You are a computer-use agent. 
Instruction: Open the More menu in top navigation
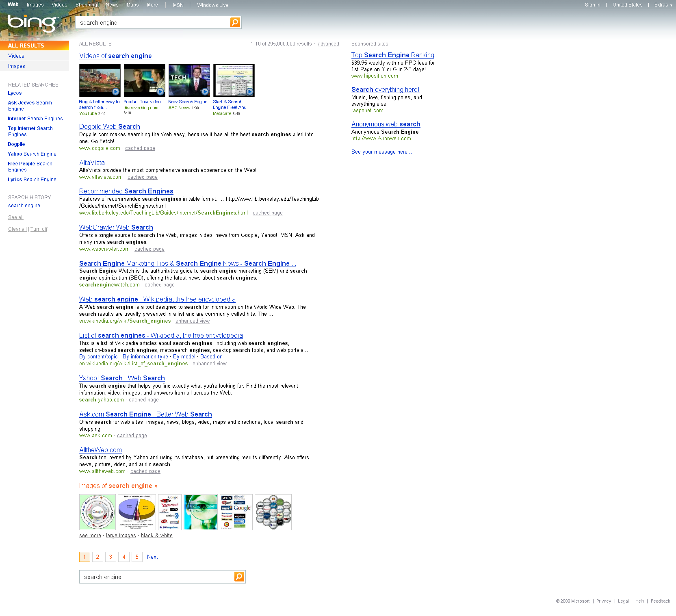click(x=152, y=5)
